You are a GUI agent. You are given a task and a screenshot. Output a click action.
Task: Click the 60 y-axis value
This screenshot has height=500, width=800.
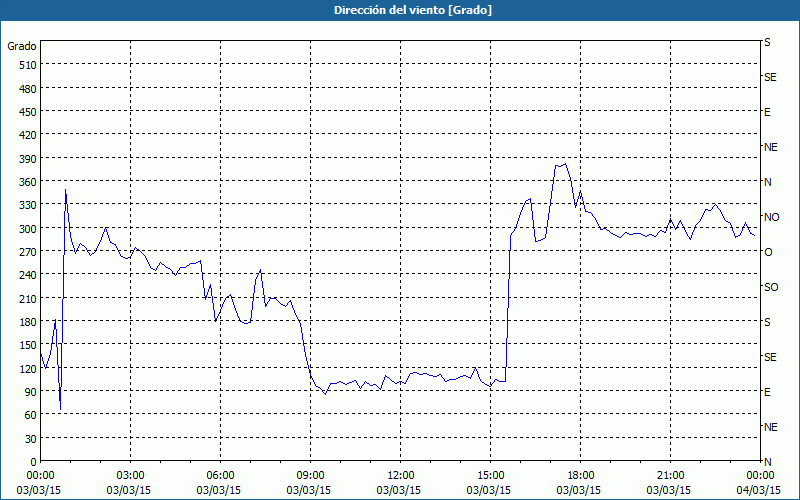[31, 415]
